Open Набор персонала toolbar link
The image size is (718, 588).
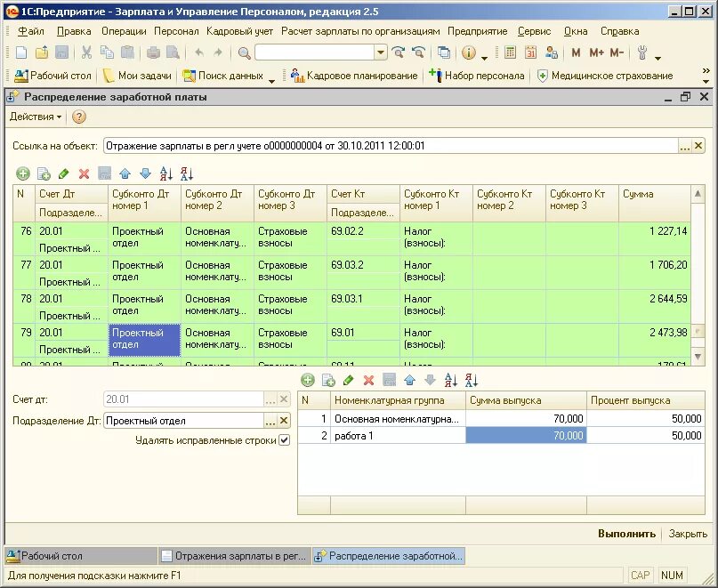(x=476, y=76)
